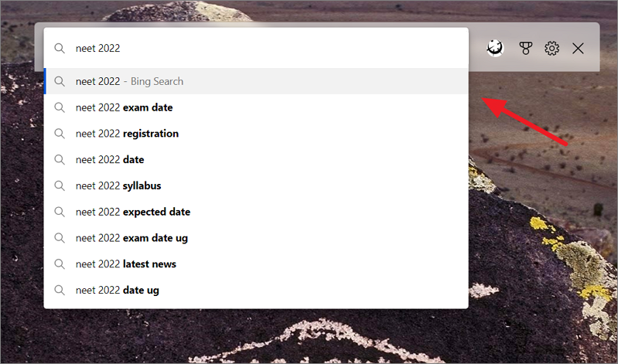Open the Rewards medal icon
The image size is (618, 364).
click(525, 49)
